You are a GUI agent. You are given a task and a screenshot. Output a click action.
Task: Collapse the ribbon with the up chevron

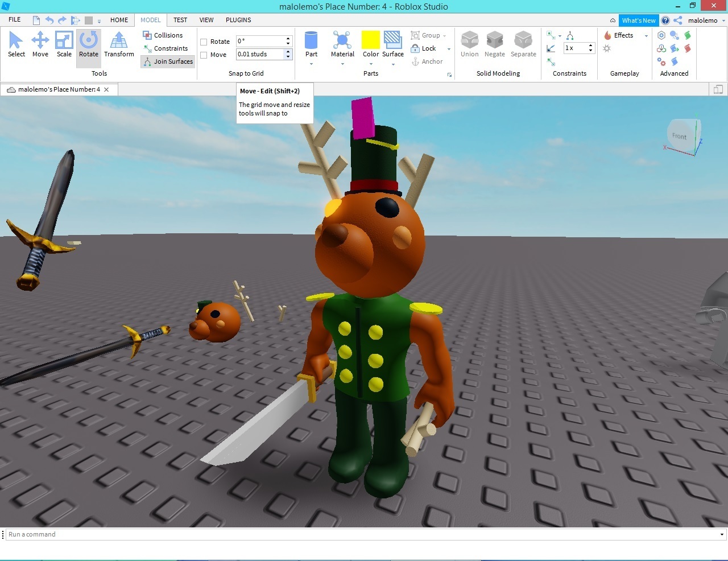tap(613, 20)
